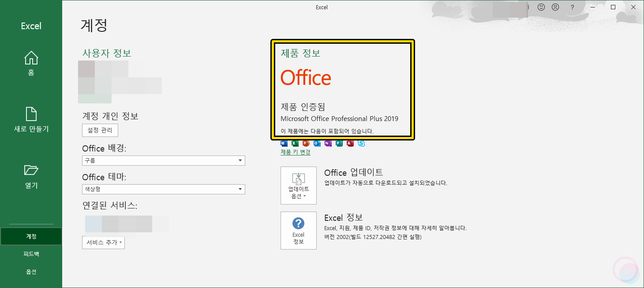This screenshot has height=288, width=644.
Task: Click the 제품 키 변경 link
Action: click(296, 152)
